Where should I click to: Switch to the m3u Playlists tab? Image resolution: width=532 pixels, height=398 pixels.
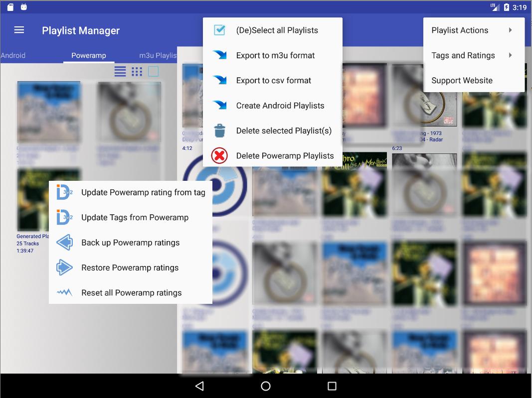point(158,55)
